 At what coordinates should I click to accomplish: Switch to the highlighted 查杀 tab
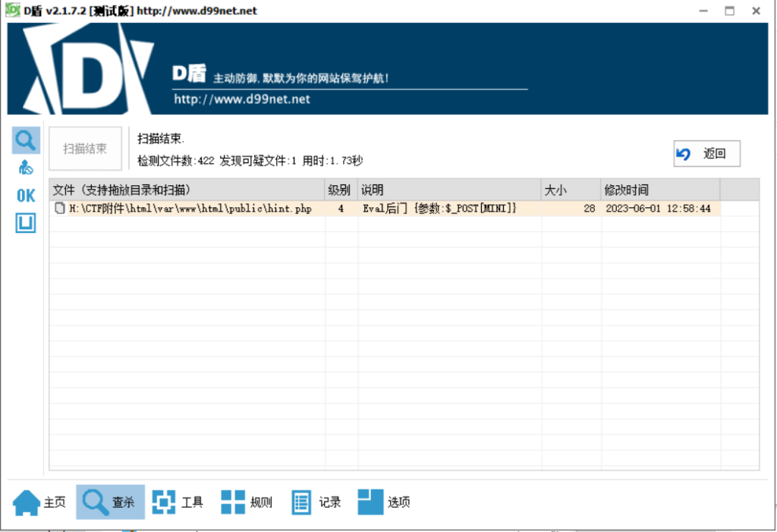[110, 501]
